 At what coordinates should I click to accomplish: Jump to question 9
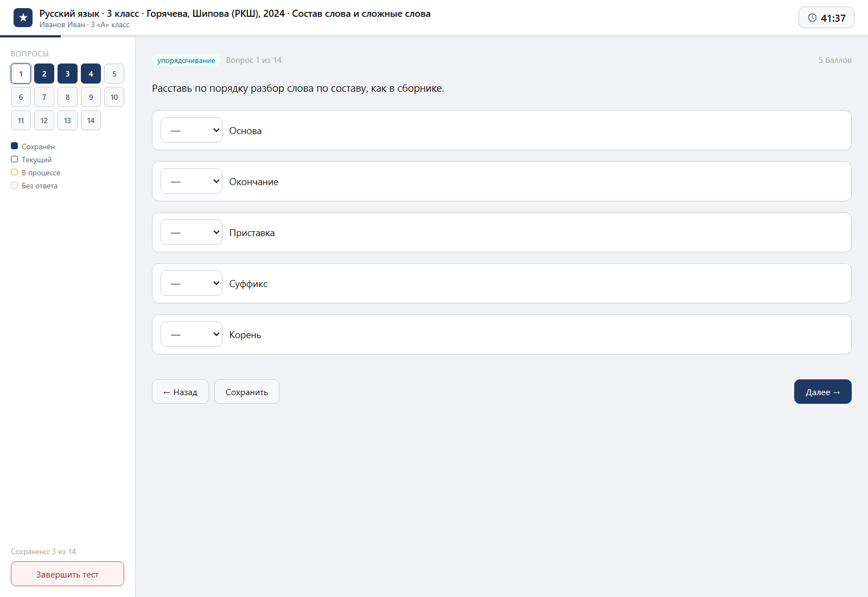click(x=91, y=97)
